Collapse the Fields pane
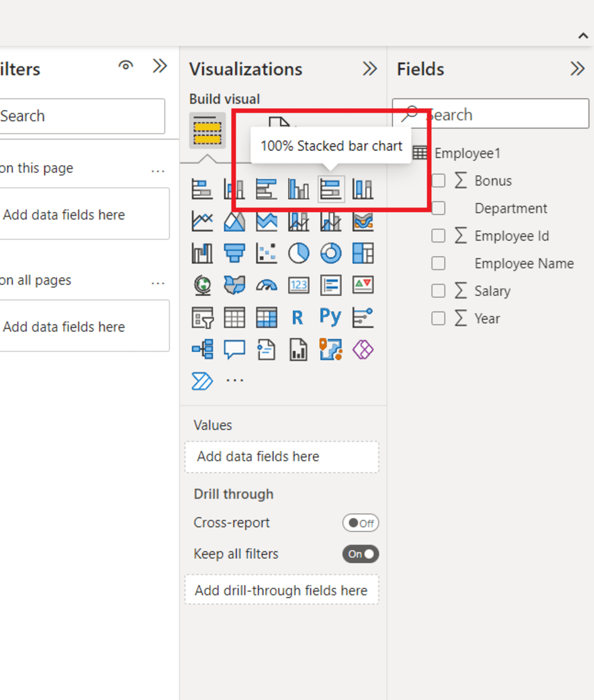Viewport: 594px width, 700px height. (577, 69)
